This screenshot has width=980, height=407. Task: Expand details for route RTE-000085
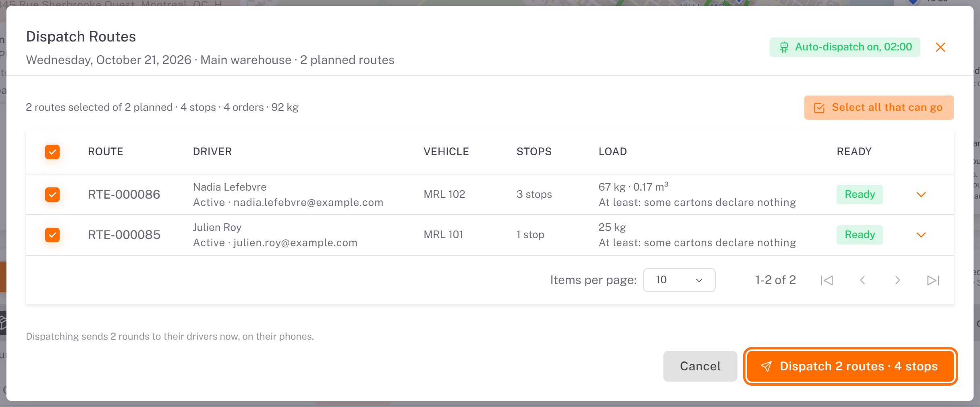click(x=921, y=235)
